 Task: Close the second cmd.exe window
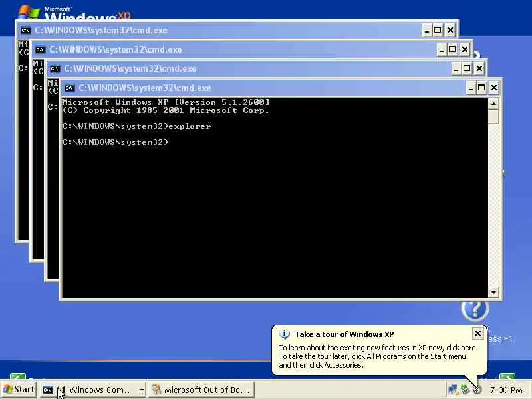pyautogui.click(x=479, y=69)
